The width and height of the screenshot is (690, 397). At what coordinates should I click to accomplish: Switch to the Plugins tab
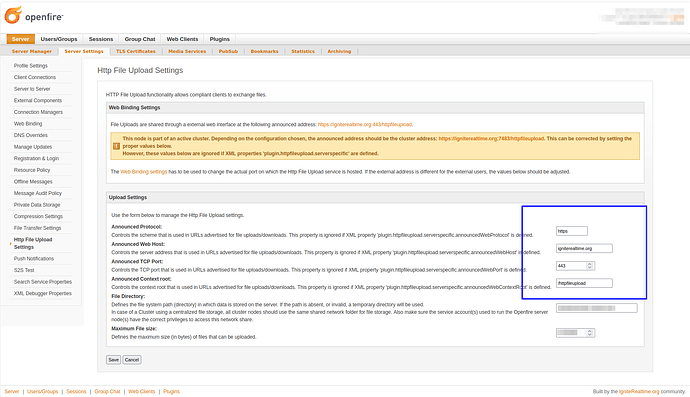coord(220,39)
